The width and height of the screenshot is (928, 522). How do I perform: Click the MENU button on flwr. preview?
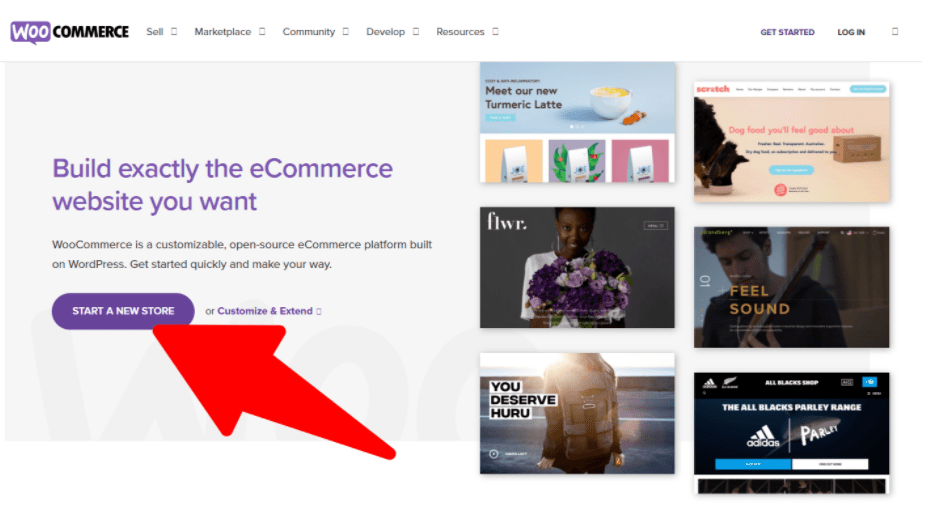(x=655, y=226)
